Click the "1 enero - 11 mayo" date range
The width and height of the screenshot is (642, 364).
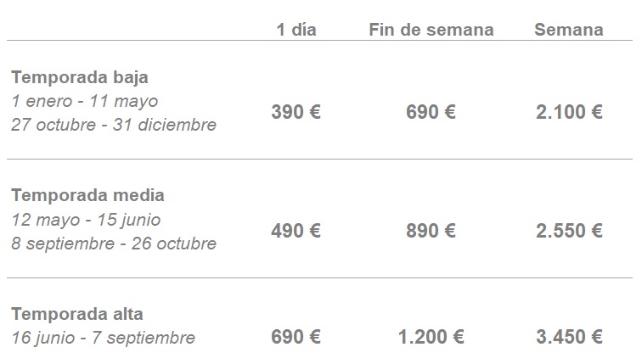tap(85, 101)
